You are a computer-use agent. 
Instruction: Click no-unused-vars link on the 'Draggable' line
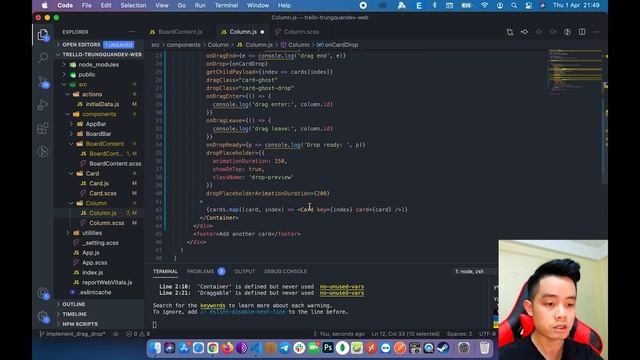pyautogui.click(x=342, y=293)
